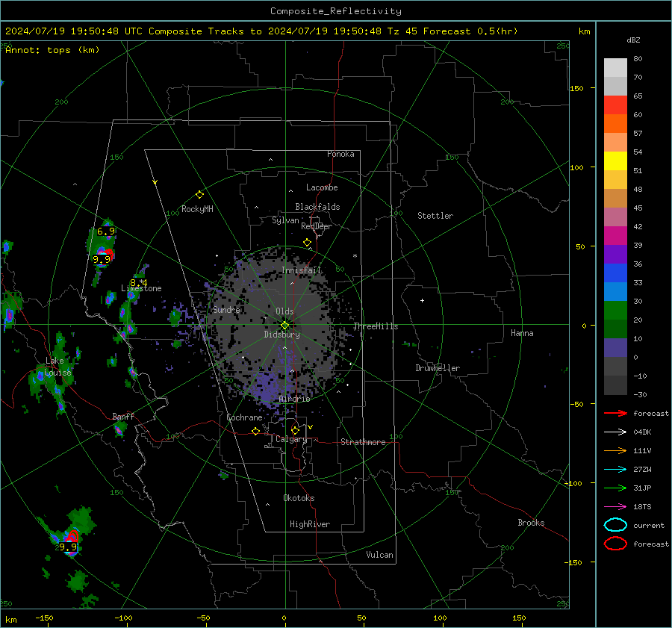Screen dimensions: 672x628
Task: Click the Brooks town label
Action: [531, 523]
